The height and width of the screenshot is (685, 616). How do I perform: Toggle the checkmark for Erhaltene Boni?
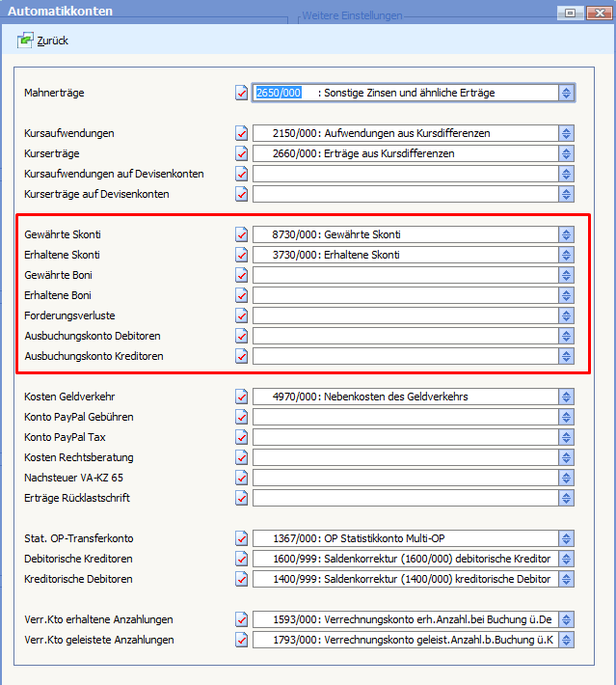[x=241, y=296]
